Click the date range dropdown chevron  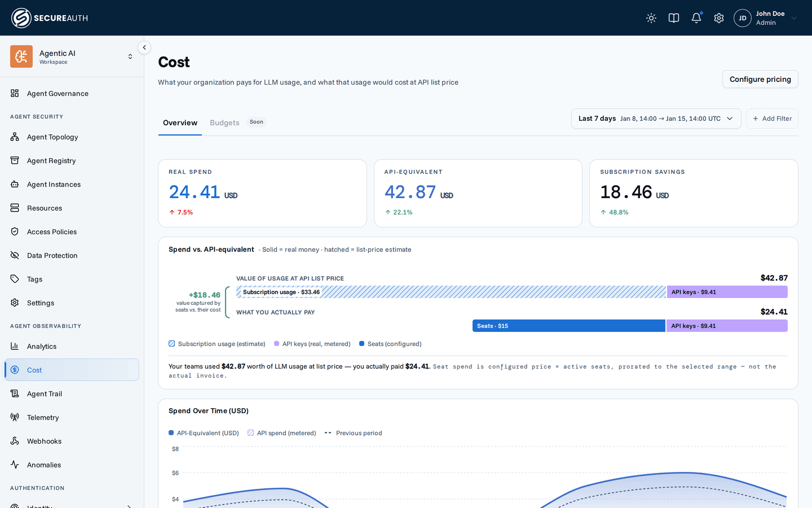(730, 119)
